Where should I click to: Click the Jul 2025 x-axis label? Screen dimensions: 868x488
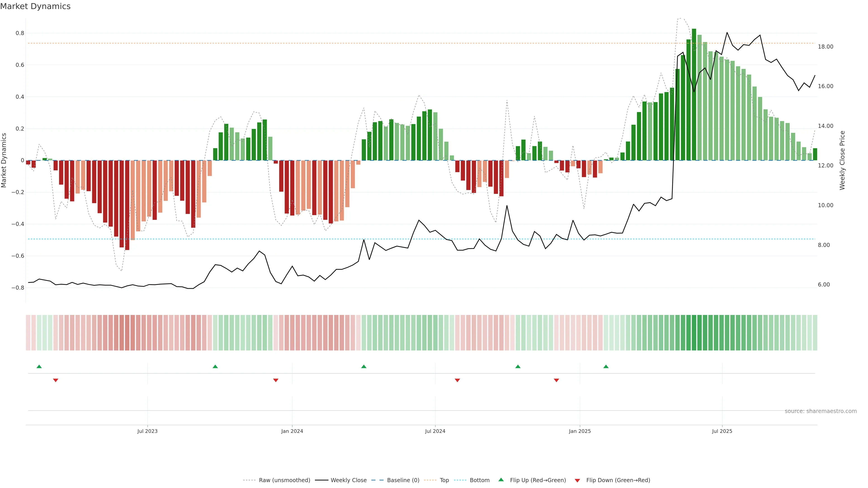pos(722,431)
